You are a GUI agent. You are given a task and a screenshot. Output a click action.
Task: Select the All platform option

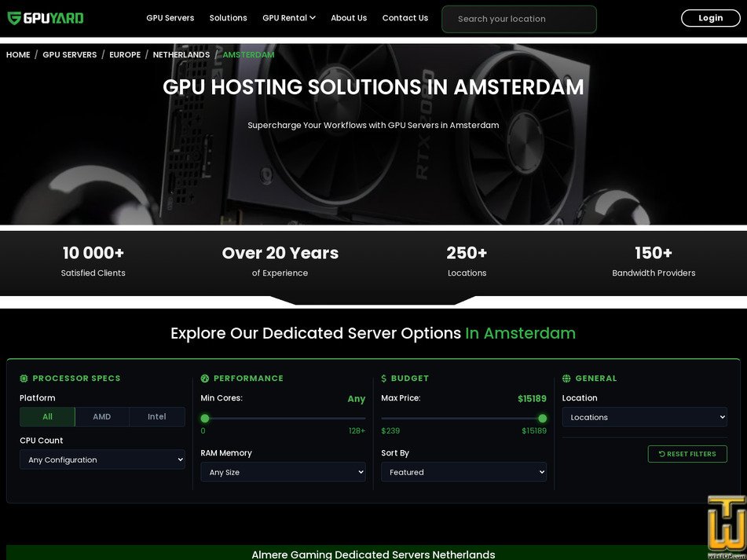[x=47, y=417]
